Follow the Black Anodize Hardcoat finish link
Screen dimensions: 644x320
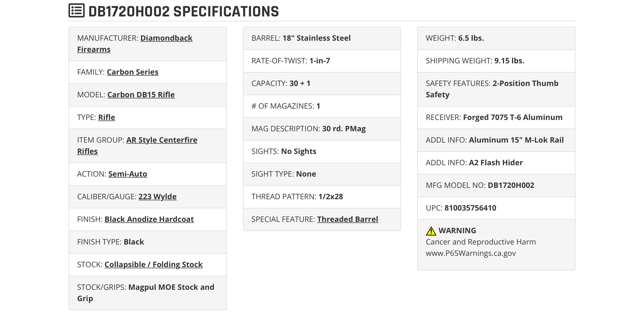[x=149, y=219]
